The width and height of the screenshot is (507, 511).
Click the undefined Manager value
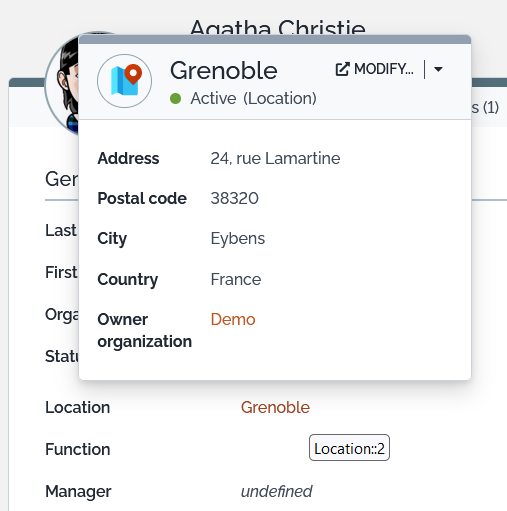point(276,491)
